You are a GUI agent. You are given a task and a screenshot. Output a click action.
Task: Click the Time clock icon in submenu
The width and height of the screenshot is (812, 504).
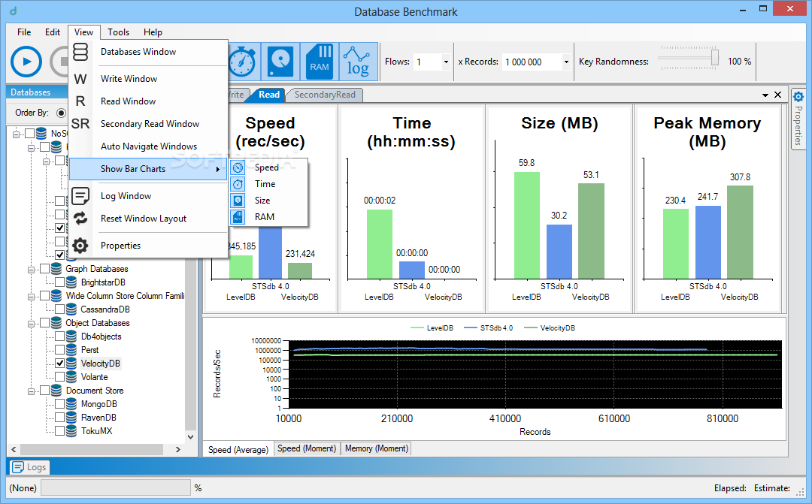pos(238,184)
